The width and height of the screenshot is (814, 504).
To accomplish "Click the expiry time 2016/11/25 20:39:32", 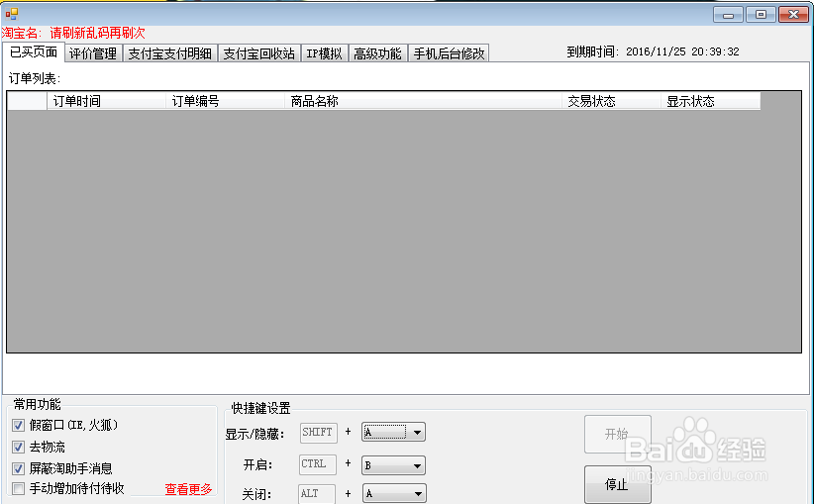I will 682,51.
